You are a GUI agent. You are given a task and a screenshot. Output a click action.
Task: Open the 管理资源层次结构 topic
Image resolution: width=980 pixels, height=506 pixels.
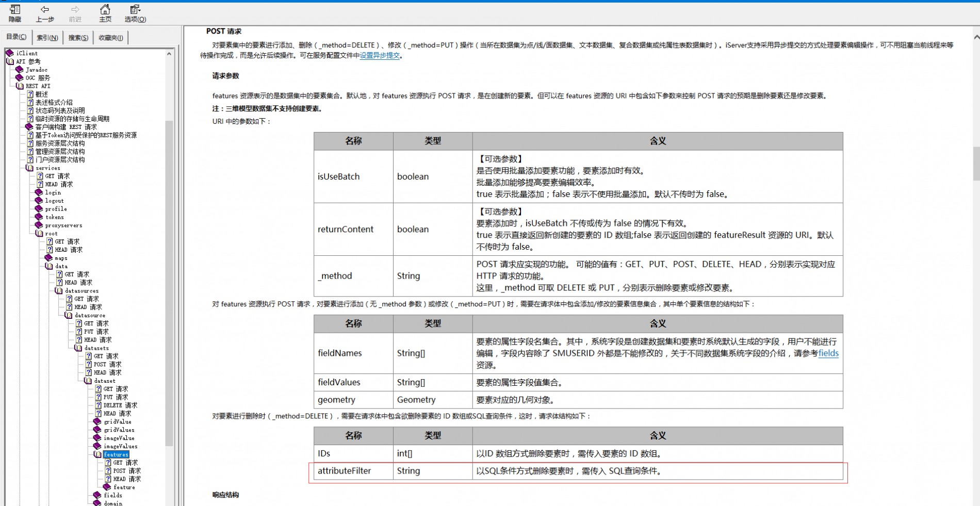pos(60,152)
